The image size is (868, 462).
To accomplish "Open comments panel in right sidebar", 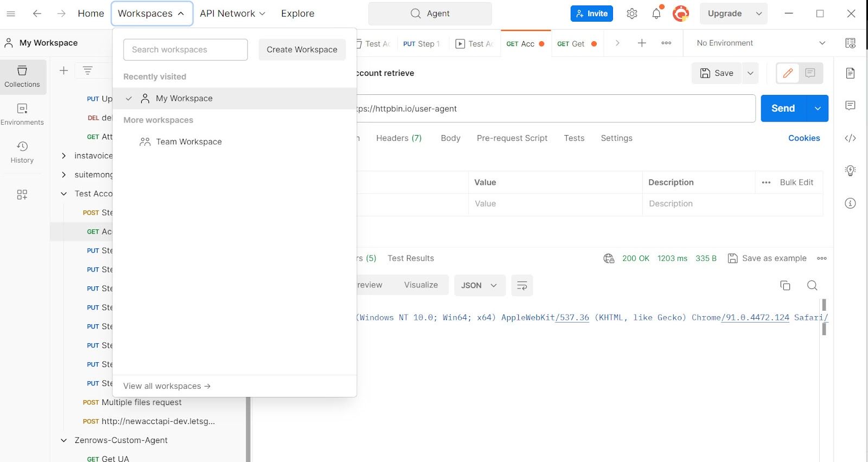I will 850,105.
